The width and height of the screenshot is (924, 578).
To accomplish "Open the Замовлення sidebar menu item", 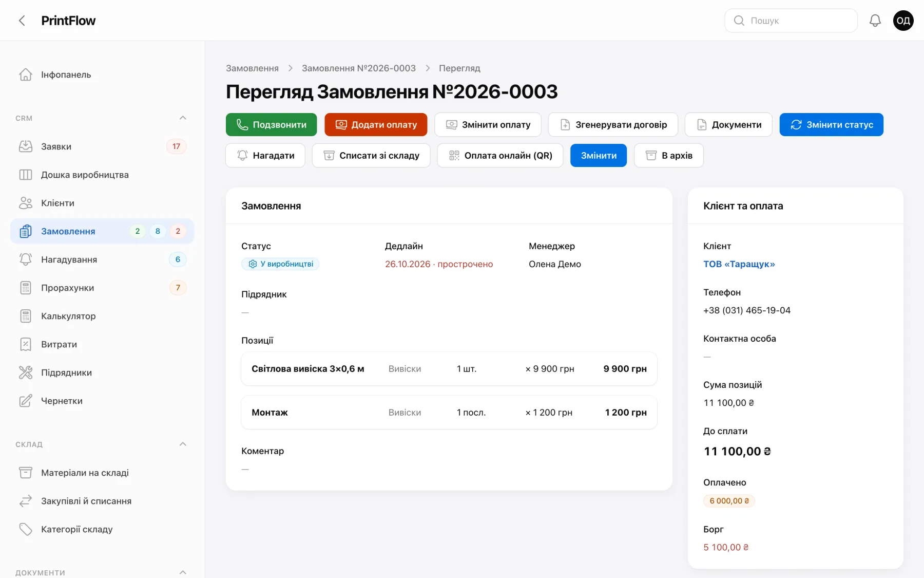I will (102, 231).
